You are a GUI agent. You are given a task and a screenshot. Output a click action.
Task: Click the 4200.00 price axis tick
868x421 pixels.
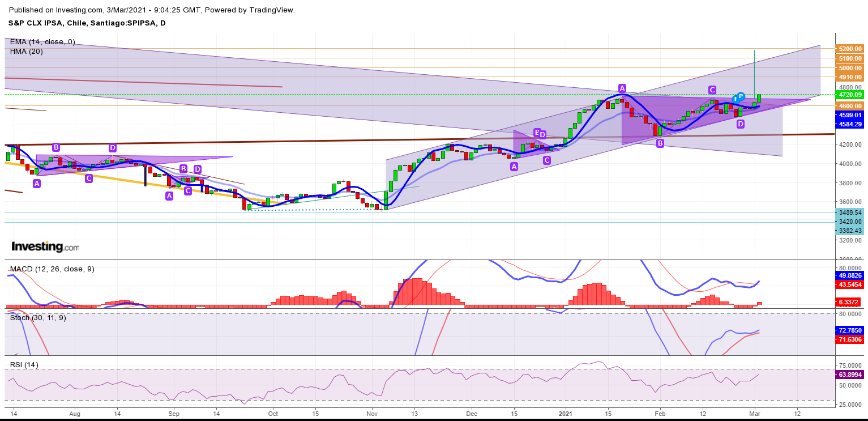point(851,144)
